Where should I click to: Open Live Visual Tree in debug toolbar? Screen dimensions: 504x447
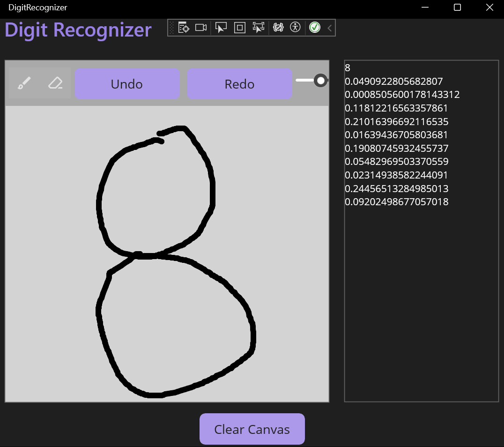click(184, 28)
